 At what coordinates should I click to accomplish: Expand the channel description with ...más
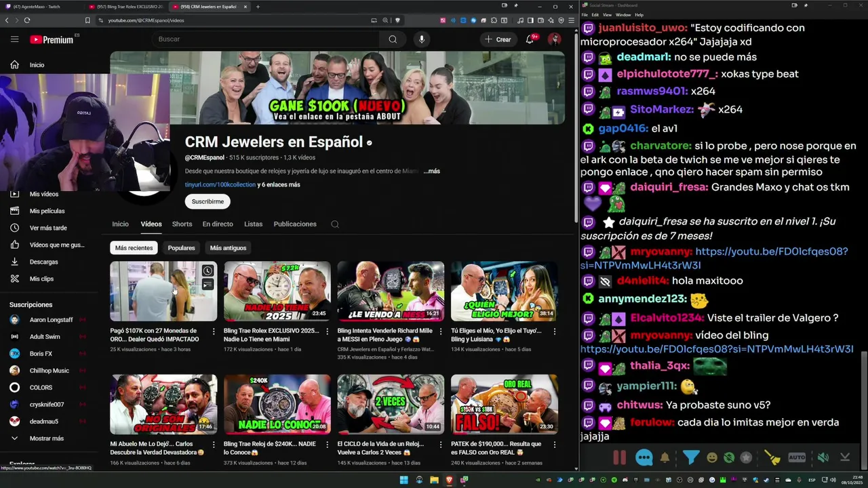[432, 171]
